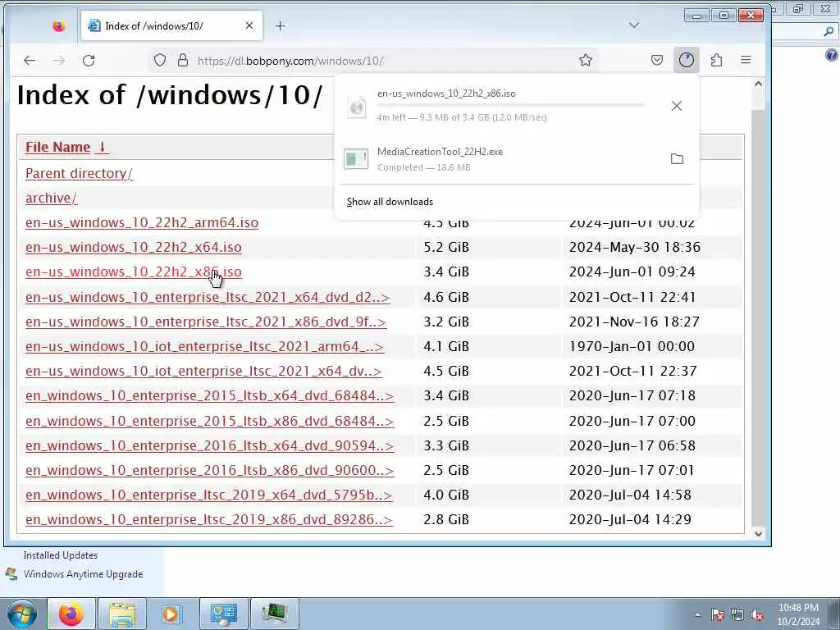Open the archive/ folder link
840x630 pixels.
51,199
